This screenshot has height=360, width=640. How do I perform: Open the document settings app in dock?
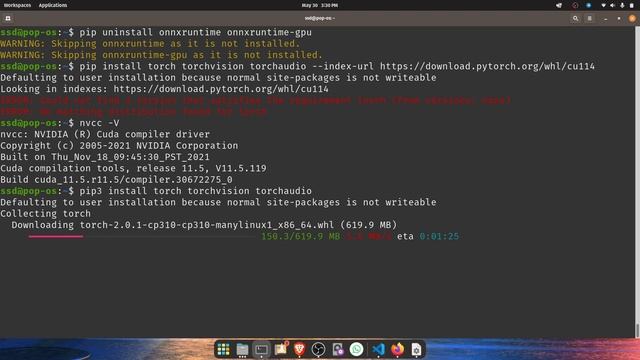coord(416,349)
